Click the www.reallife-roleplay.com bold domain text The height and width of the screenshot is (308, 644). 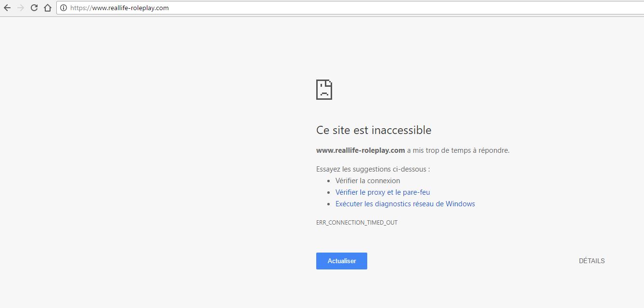pos(360,150)
